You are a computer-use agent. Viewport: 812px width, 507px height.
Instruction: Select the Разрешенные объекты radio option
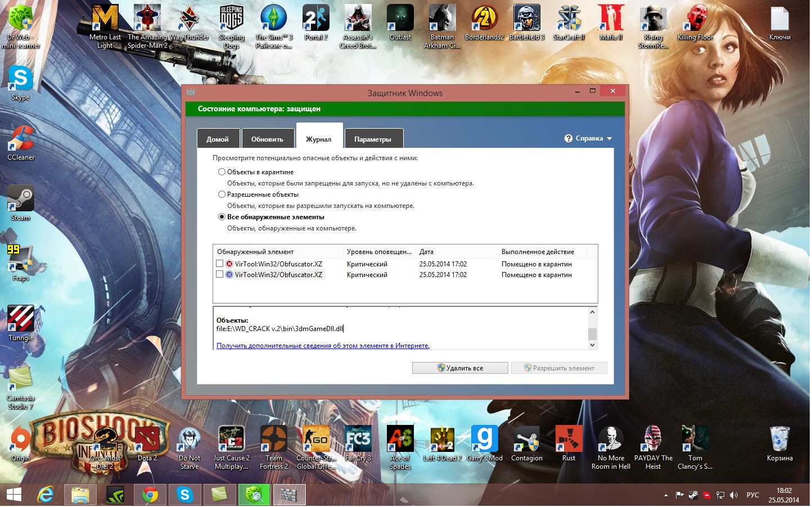(x=222, y=194)
